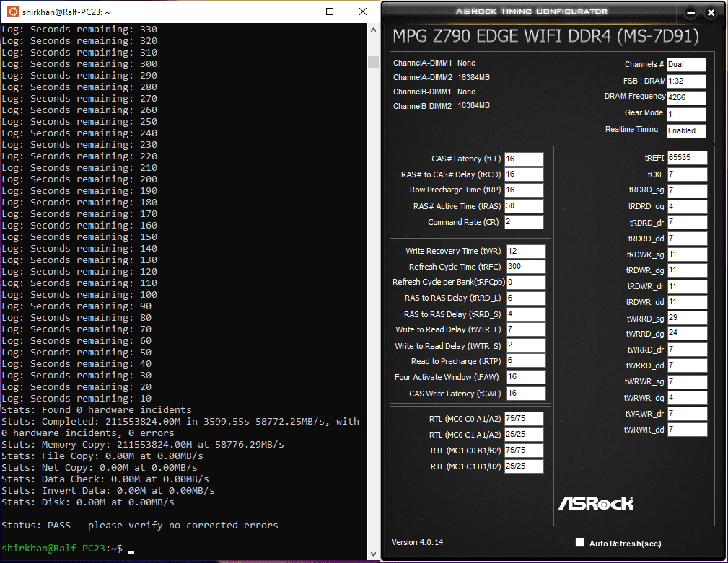The width and height of the screenshot is (728, 563).
Task: Click the Channels # field showing Dual
Action: tap(686, 65)
